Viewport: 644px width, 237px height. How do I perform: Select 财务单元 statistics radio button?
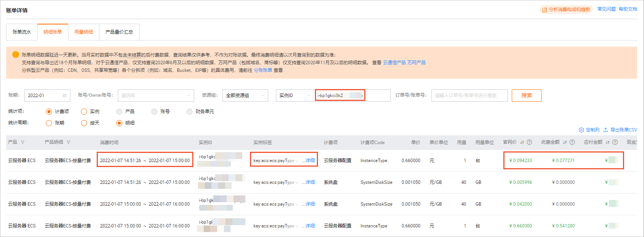(x=190, y=112)
